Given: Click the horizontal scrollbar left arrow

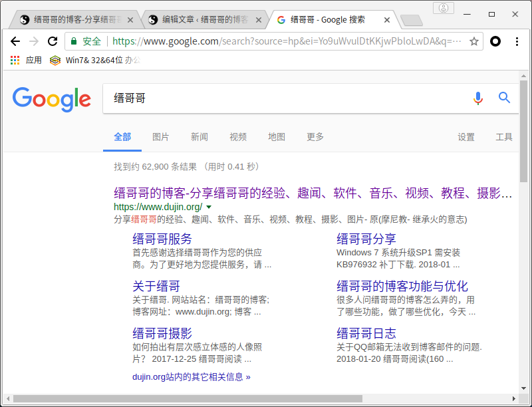Looking at the screenshot, I should 8,398.
